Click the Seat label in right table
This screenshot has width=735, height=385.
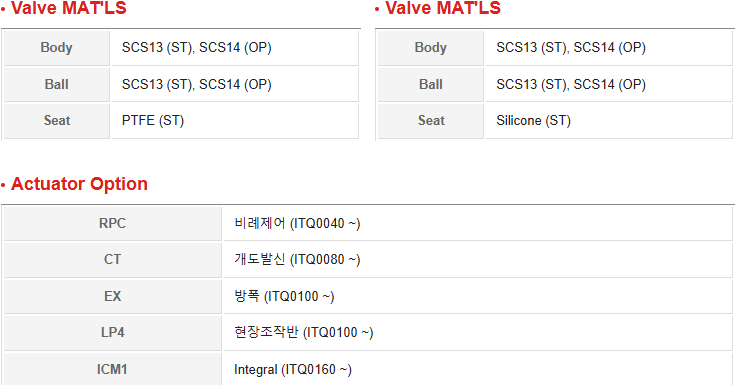coord(431,121)
